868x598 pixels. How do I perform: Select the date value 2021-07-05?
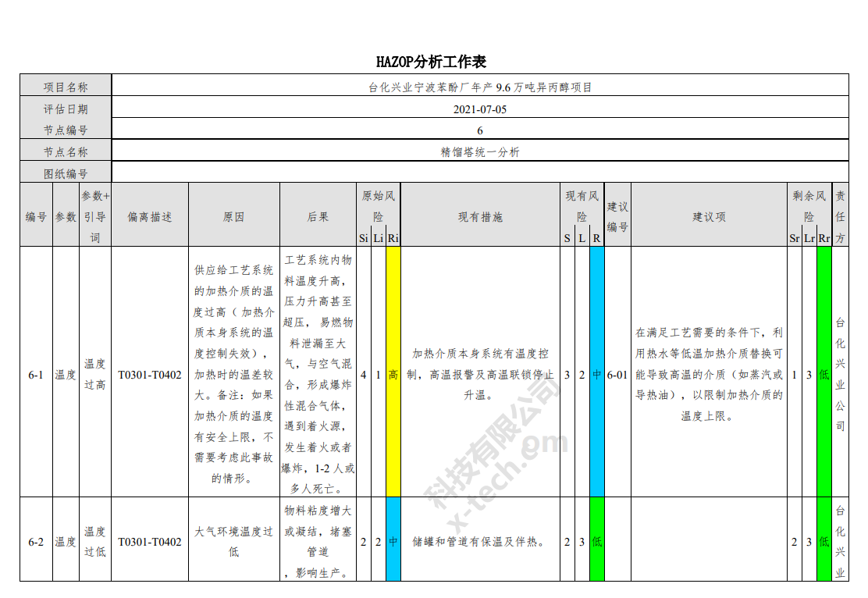[x=480, y=109]
